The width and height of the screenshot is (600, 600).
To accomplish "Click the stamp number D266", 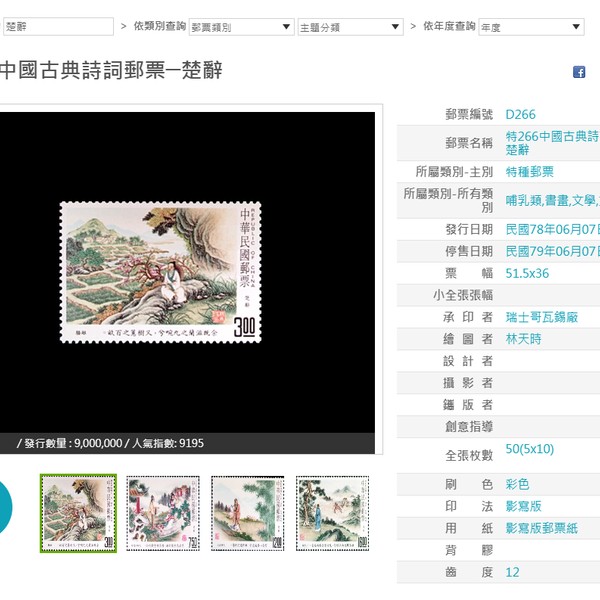I will tap(520, 114).
